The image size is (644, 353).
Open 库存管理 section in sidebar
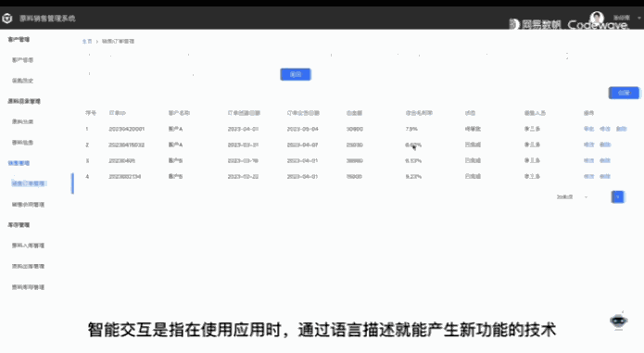tap(19, 225)
